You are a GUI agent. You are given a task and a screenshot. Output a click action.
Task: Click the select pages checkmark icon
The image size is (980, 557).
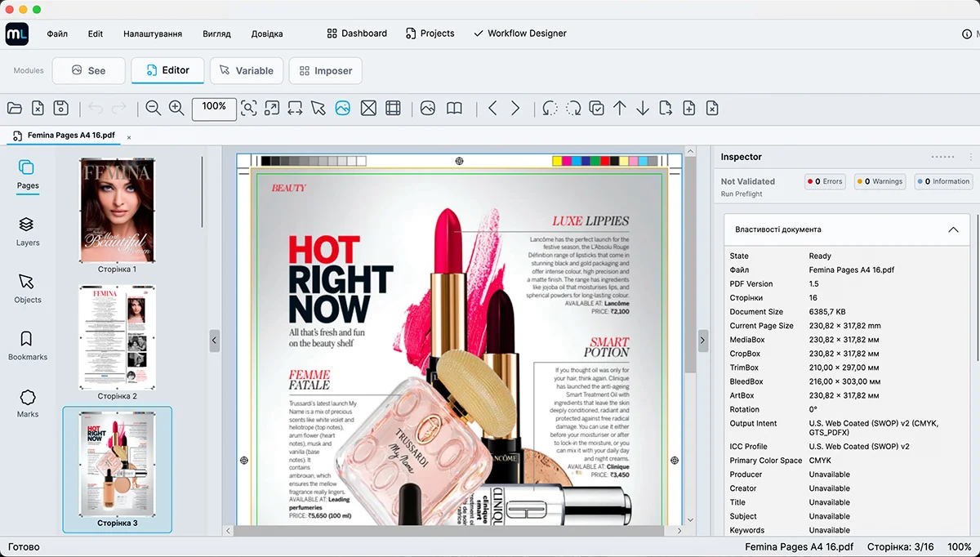[x=597, y=108]
